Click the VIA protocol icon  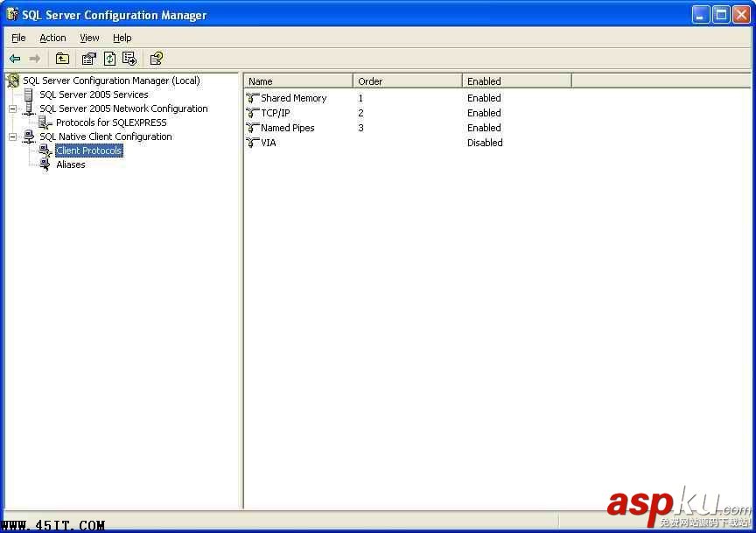[x=253, y=143]
